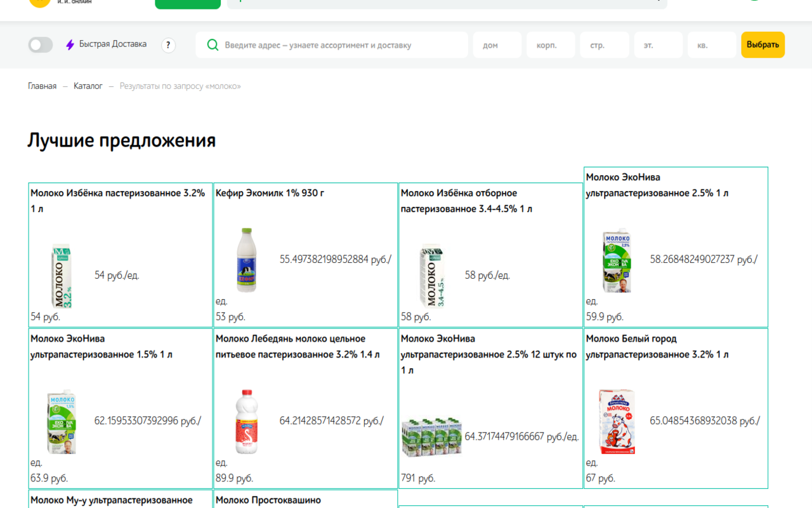Click unit price 55.497382198952884 руб./

click(x=336, y=259)
